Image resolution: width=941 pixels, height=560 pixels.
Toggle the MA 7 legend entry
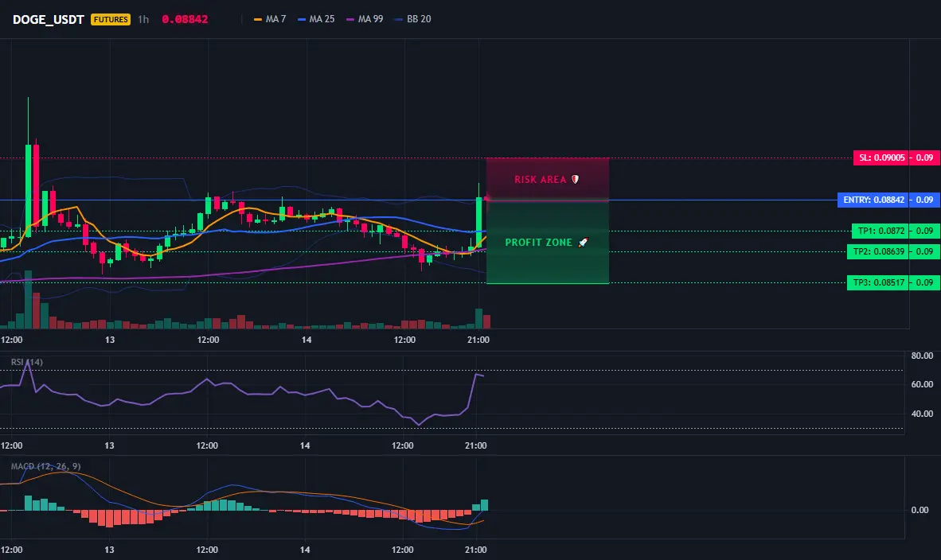point(269,19)
